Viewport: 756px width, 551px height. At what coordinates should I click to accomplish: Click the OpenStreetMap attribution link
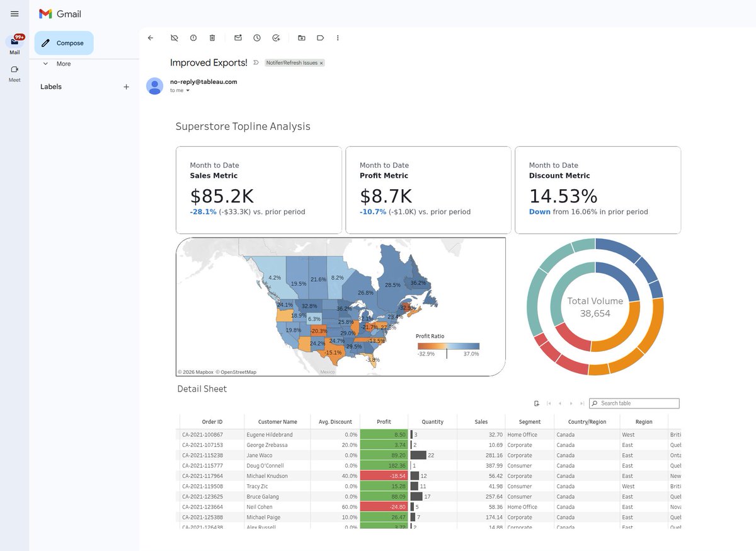[x=236, y=372]
